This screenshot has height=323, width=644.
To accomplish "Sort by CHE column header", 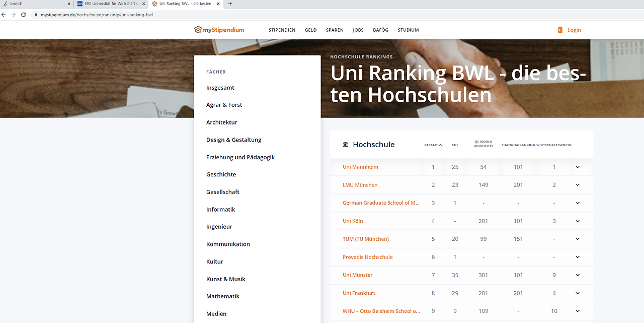I will coord(455,145).
